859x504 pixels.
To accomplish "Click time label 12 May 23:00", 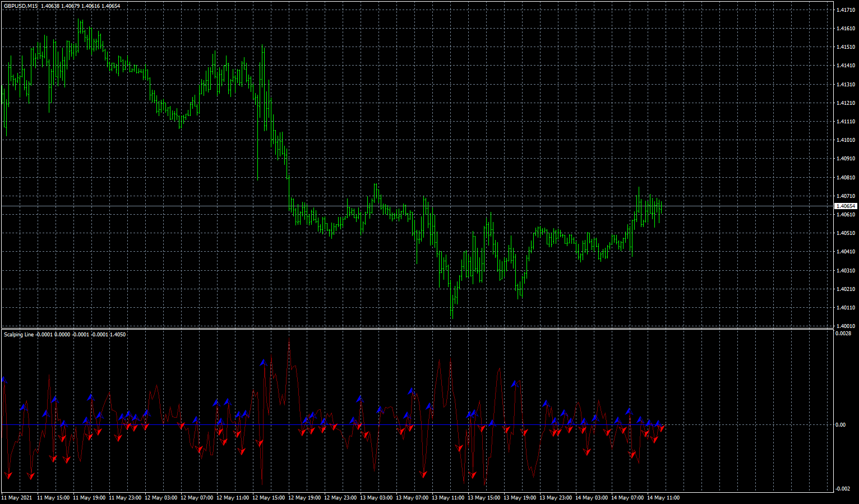I will (340, 498).
